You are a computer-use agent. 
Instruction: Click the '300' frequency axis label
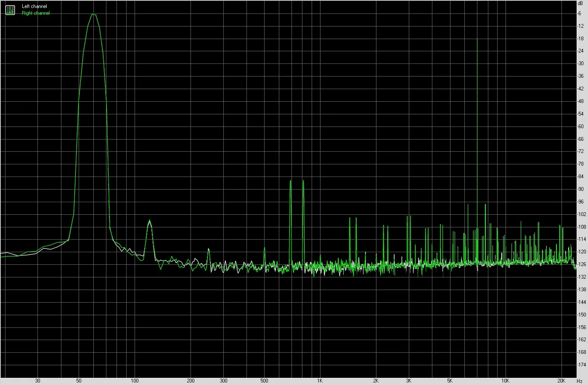click(223, 381)
